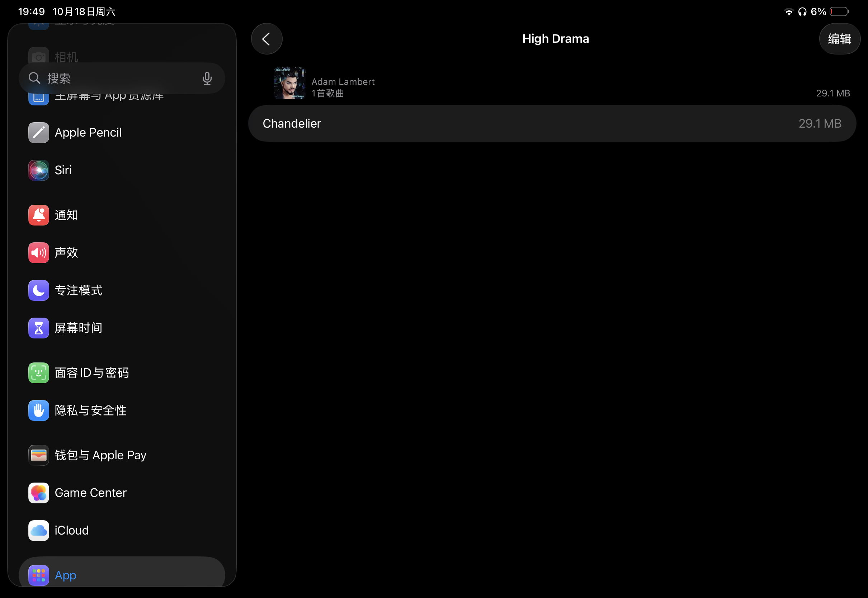Select iCloud in settings sidebar
This screenshot has width=868, height=598.
(x=72, y=530)
